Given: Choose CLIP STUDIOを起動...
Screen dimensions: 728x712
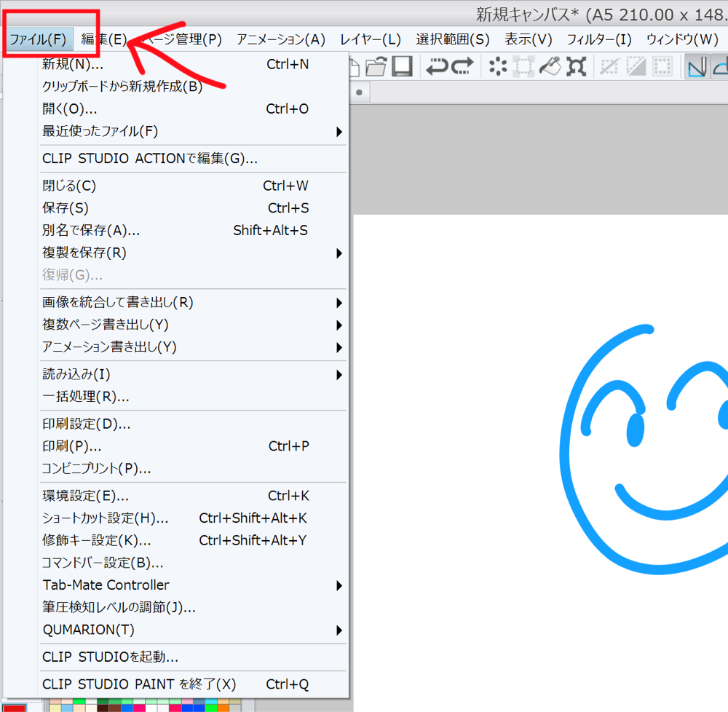Looking at the screenshot, I should pyautogui.click(x=194, y=657).
